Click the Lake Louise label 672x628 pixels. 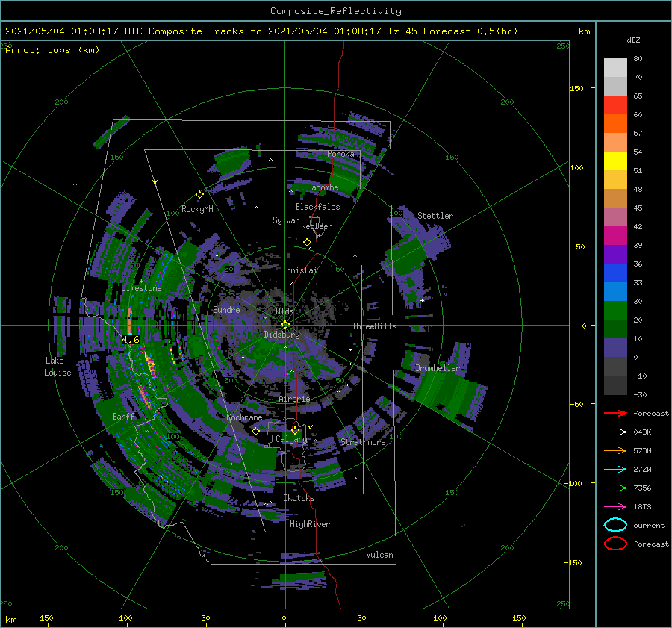57,367
